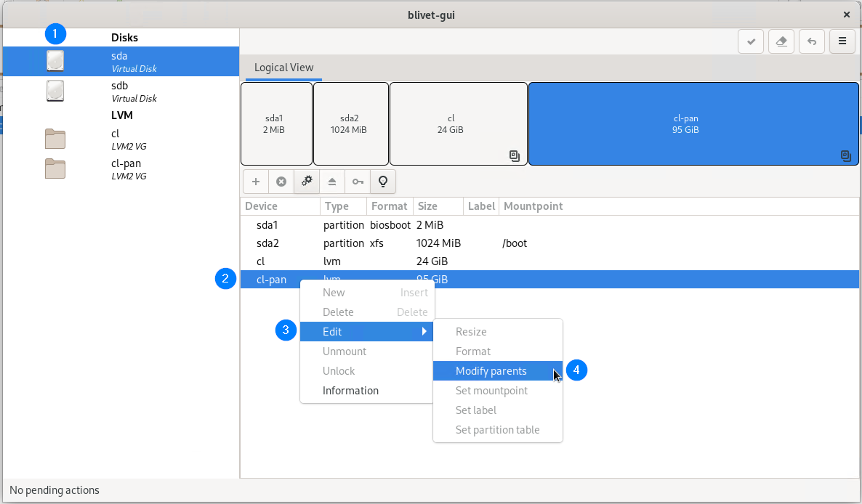The width and height of the screenshot is (862, 504).
Task: Click the unlock key icon
Action: 358,182
